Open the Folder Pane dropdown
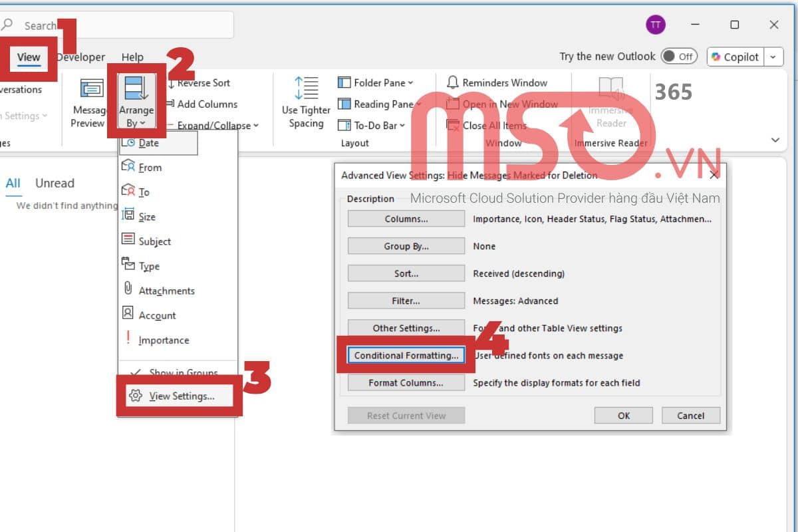The image size is (798, 532). pyautogui.click(x=376, y=82)
